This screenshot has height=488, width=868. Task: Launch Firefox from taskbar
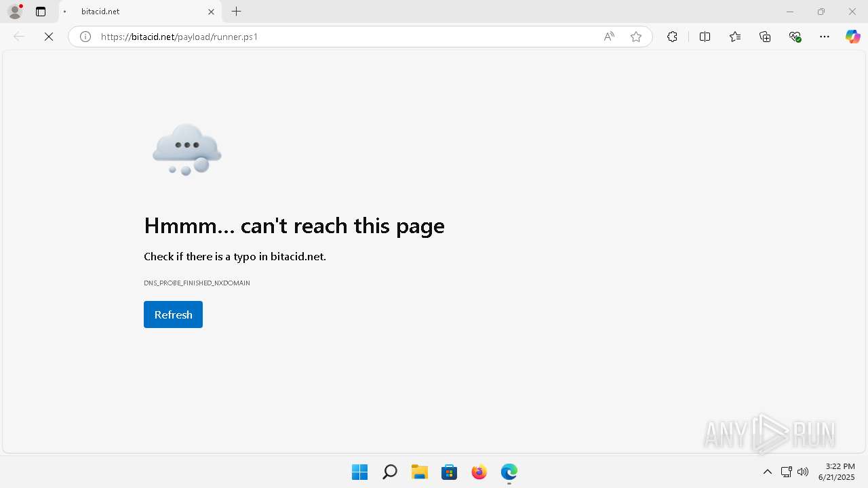479,472
